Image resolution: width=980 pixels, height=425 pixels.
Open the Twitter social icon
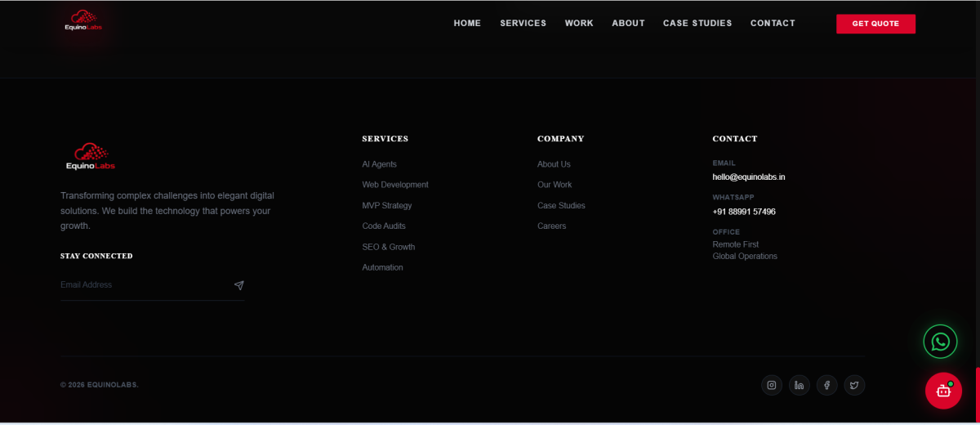854,385
